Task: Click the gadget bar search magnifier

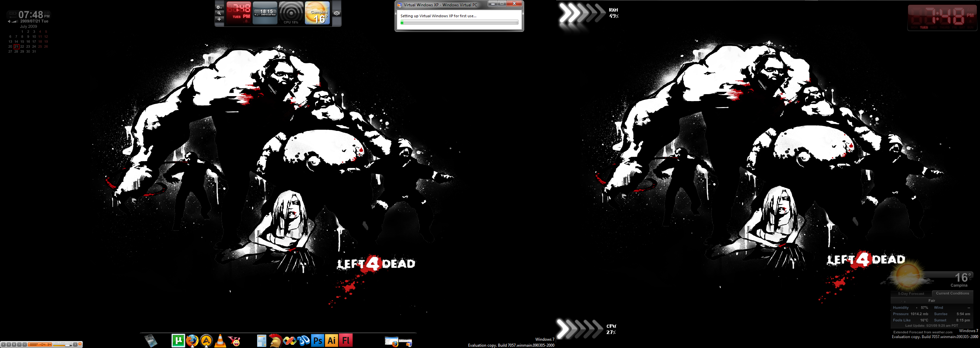Action: (219, 13)
